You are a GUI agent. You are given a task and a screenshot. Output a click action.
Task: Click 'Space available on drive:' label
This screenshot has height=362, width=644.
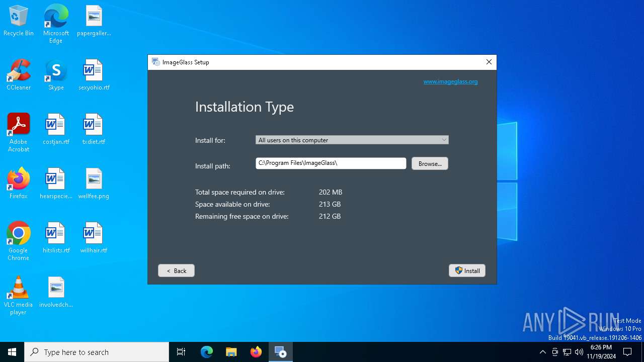click(x=232, y=204)
